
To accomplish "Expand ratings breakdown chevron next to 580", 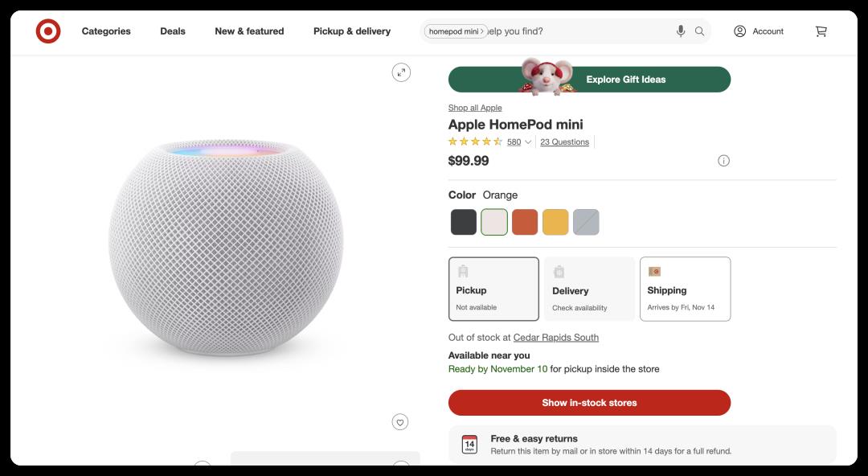I will 528,142.
